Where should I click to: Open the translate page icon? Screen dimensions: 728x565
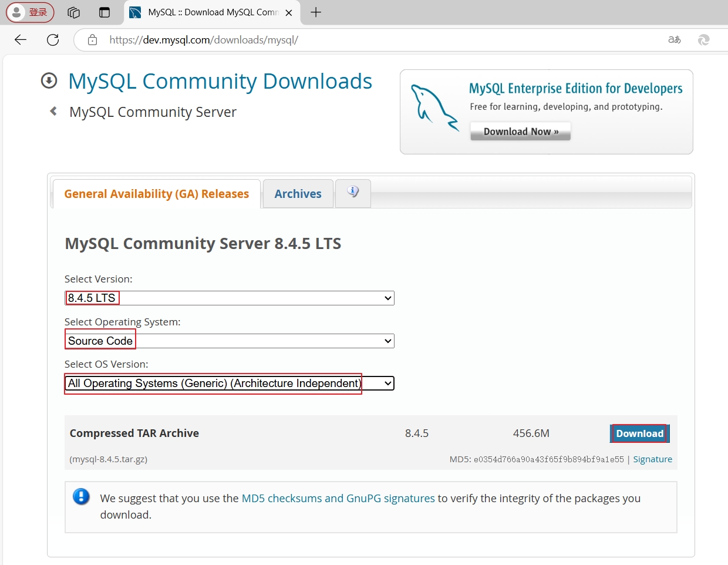675,40
